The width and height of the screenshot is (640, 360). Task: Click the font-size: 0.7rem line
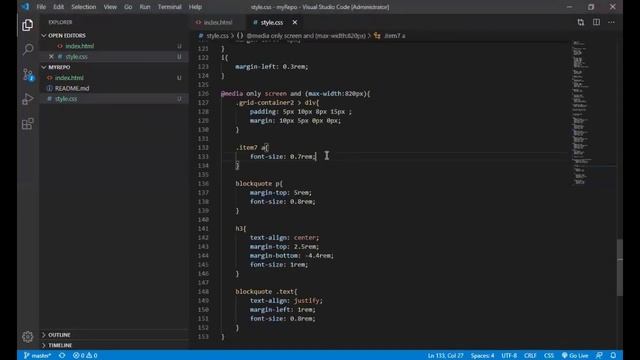coord(283,156)
